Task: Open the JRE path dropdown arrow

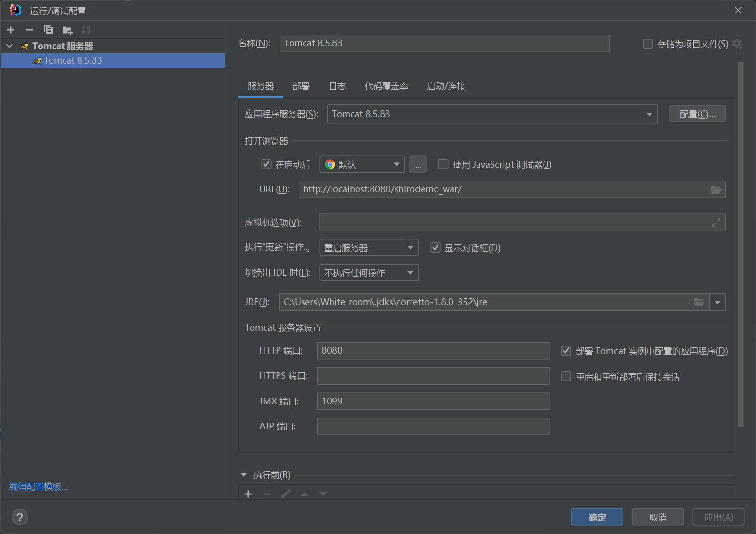Action: click(717, 302)
